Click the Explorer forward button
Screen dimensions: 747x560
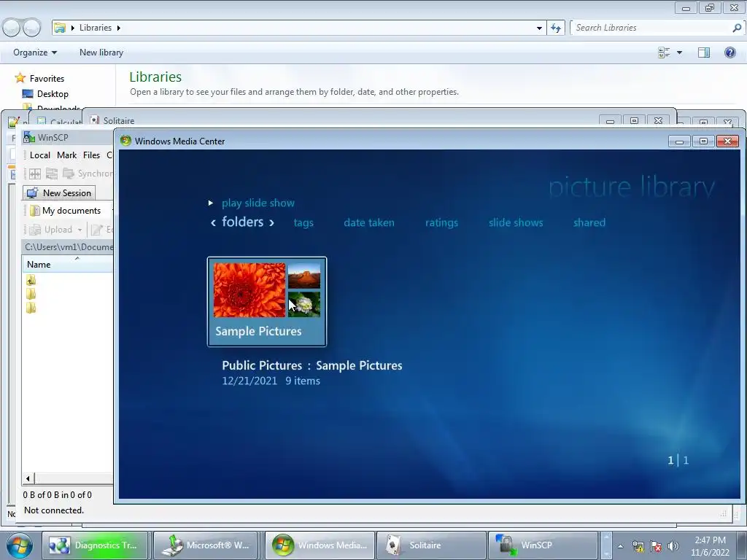tap(32, 28)
